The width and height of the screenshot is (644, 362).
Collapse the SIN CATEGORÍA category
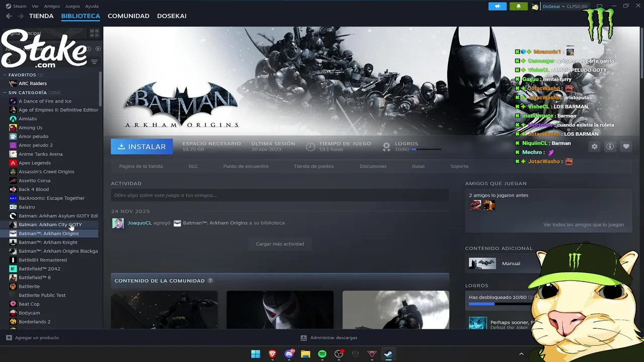click(x=5, y=93)
